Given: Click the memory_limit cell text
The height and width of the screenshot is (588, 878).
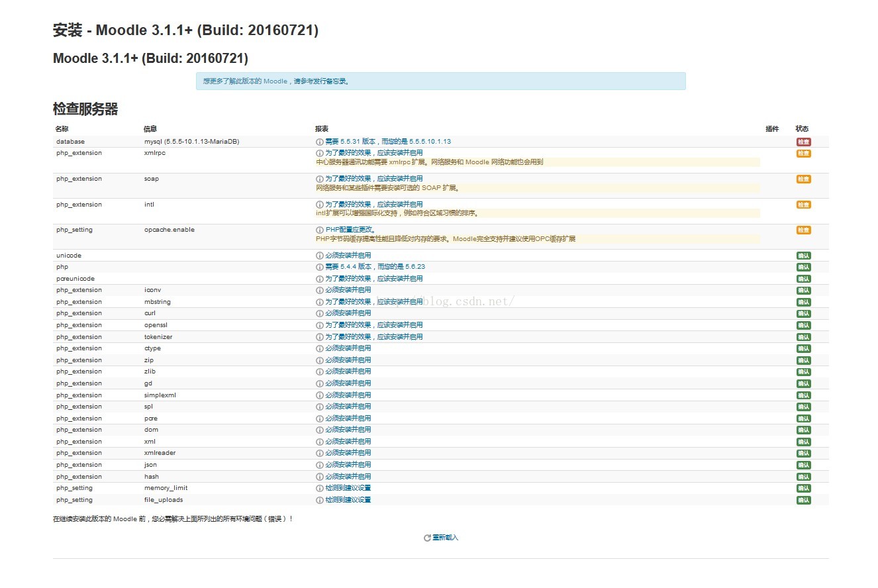Looking at the screenshot, I should (x=166, y=488).
